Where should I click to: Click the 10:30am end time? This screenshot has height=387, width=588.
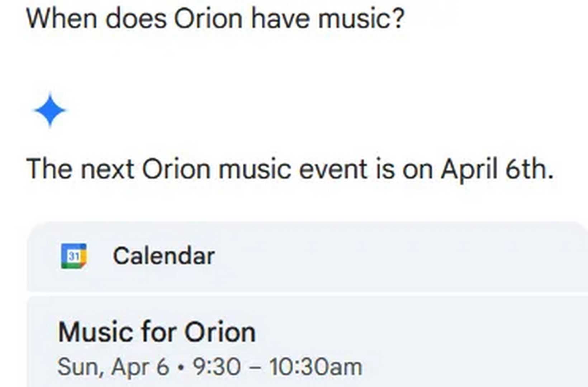[x=316, y=367]
